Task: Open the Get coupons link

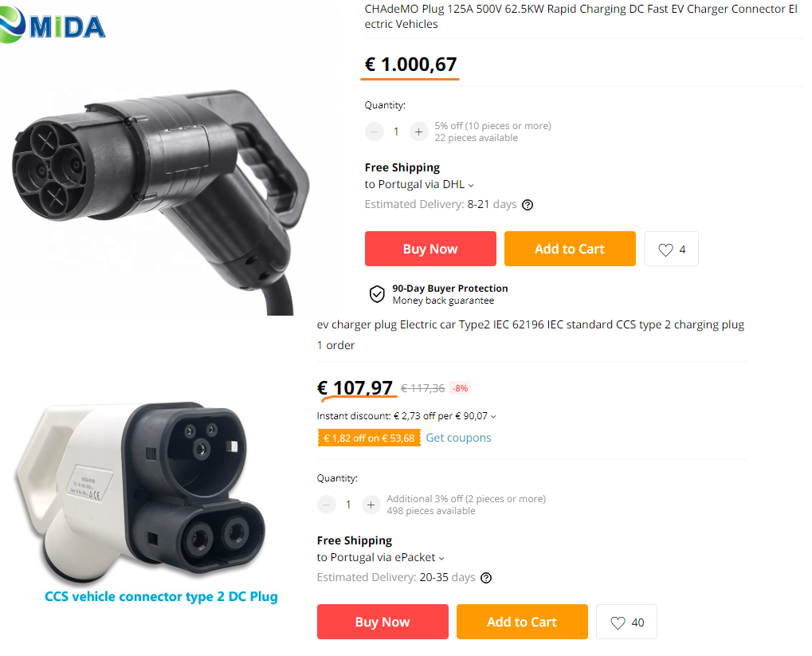Action: 458,438
